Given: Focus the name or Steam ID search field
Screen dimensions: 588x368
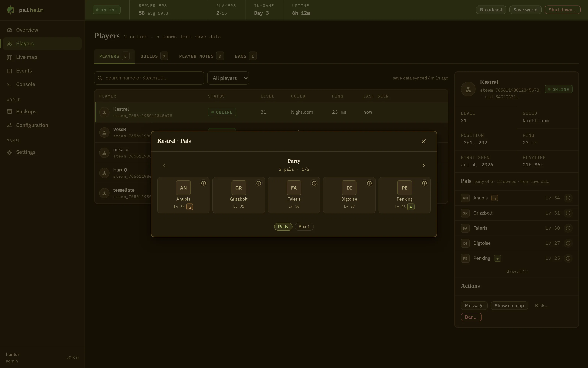Looking at the screenshot, I should (149, 78).
